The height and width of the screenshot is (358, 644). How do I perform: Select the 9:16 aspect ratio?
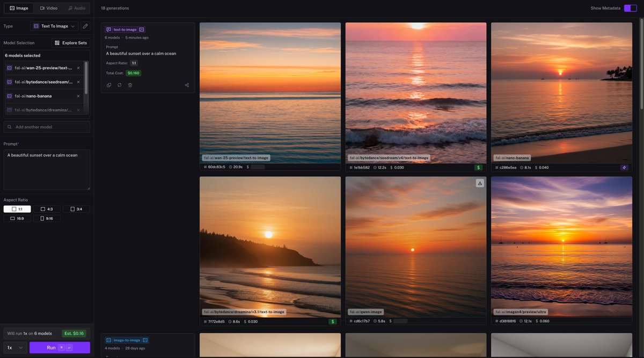pos(47,219)
